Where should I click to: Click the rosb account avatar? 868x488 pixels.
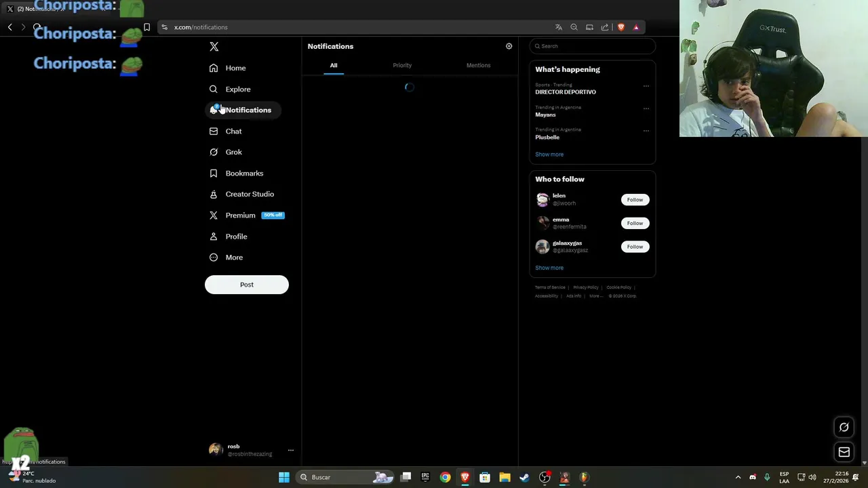[216, 450]
